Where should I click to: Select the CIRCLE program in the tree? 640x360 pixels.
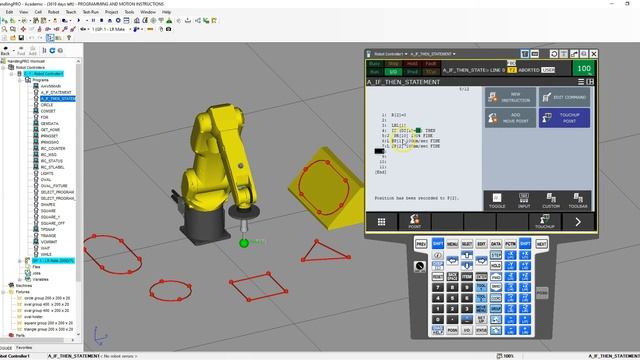pyautogui.click(x=47, y=105)
